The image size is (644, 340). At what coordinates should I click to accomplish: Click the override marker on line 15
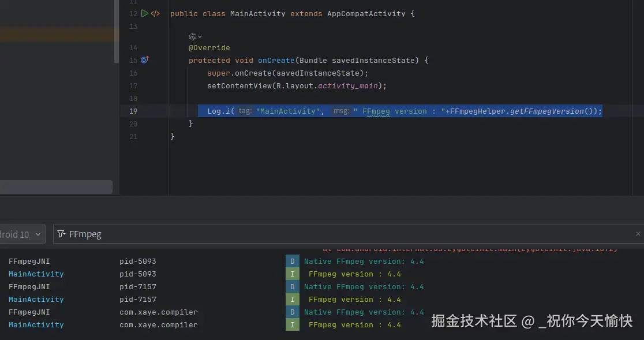click(x=145, y=60)
